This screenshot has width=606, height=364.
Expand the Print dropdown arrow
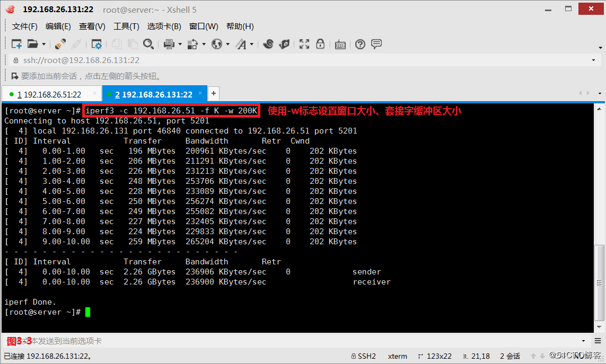[180, 45]
